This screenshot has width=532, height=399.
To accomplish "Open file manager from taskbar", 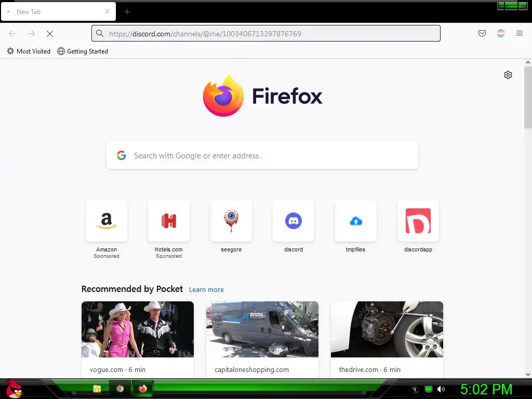I will coord(97,389).
